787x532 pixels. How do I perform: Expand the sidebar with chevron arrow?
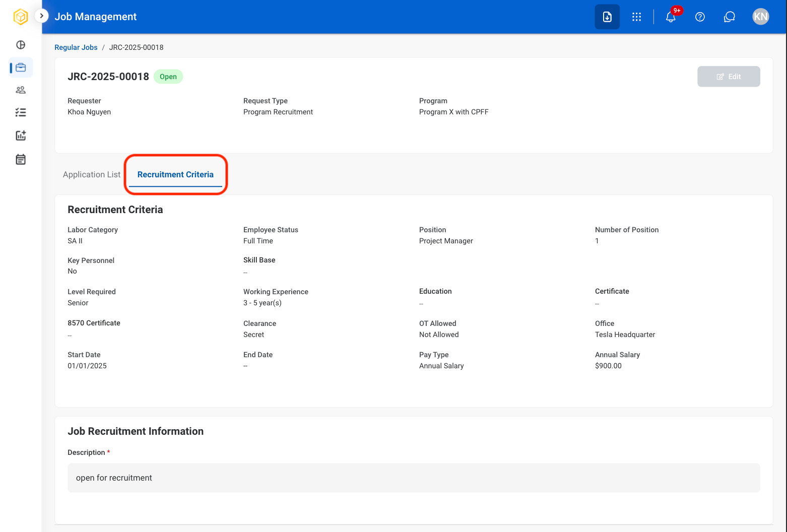pos(41,16)
